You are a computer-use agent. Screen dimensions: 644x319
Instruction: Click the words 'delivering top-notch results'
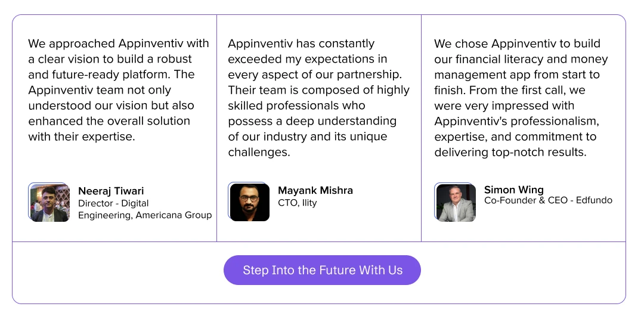(509, 152)
